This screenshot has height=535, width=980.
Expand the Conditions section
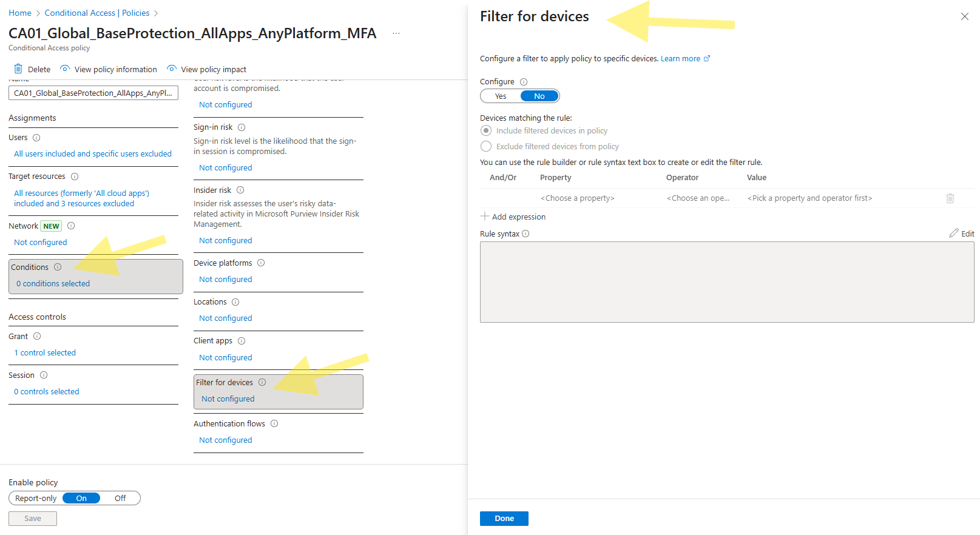(96, 276)
